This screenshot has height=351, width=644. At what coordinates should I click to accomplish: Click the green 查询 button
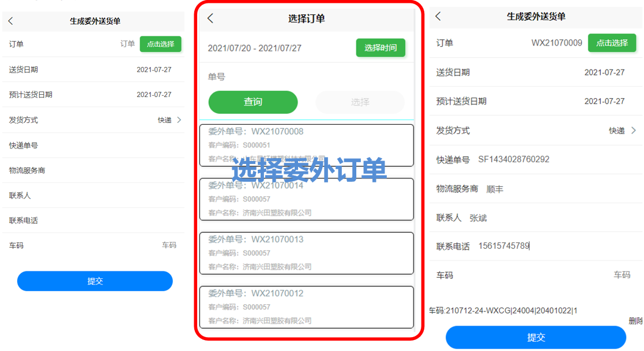click(x=253, y=102)
